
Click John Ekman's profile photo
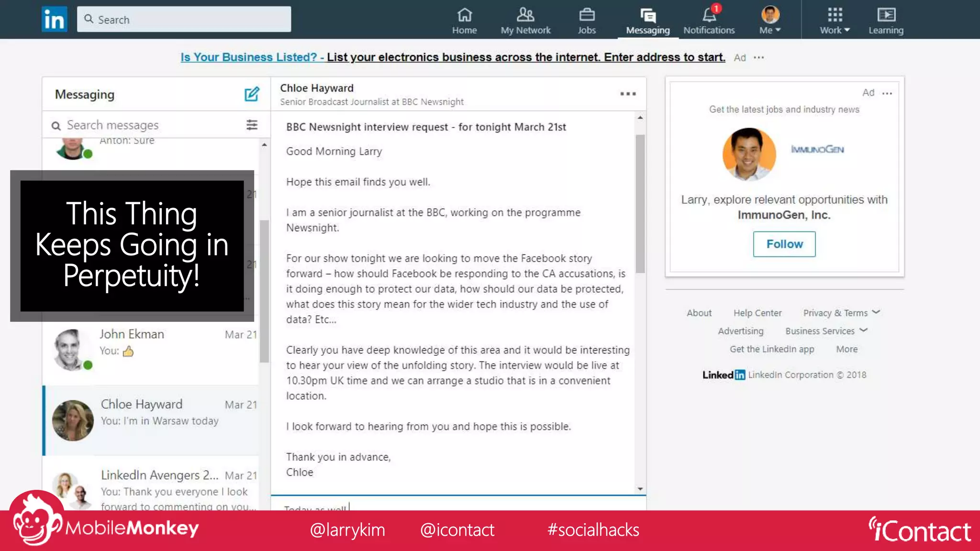[x=72, y=350]
